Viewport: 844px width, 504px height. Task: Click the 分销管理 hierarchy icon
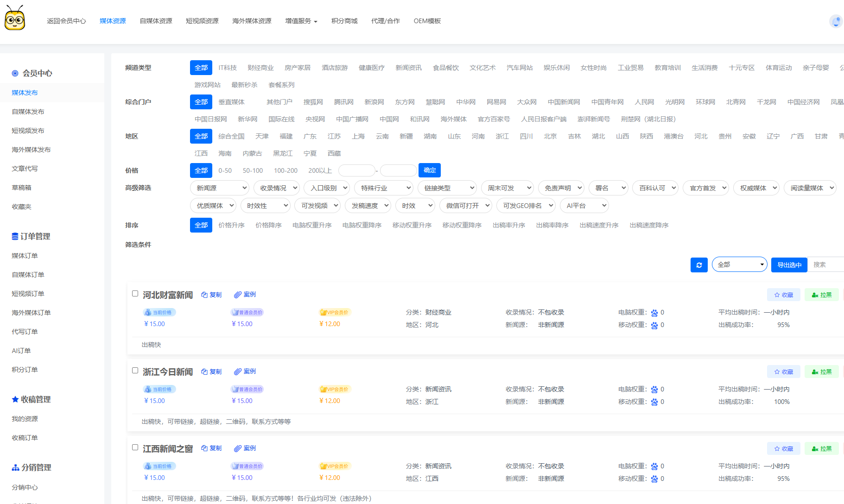tap(16, 468)
